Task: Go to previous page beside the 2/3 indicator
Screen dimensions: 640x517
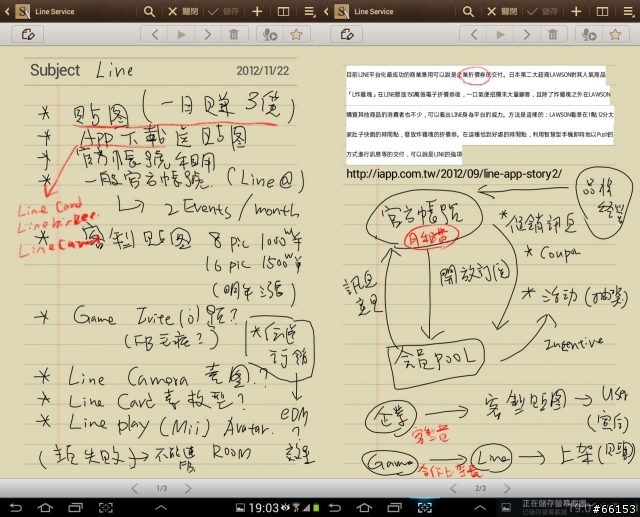Action: 453,488
